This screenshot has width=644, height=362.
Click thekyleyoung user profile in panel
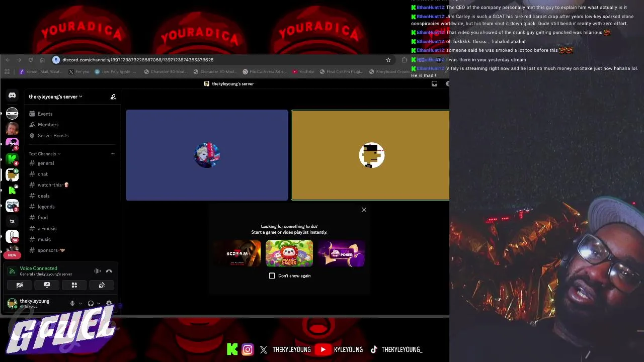tap(35, 303)
